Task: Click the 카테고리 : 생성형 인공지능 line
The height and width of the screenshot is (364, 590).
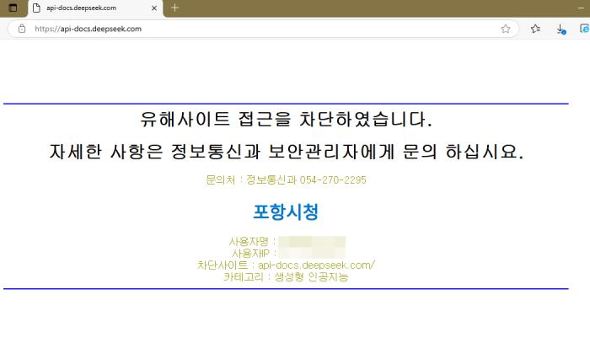Action: tap(286, 276)
